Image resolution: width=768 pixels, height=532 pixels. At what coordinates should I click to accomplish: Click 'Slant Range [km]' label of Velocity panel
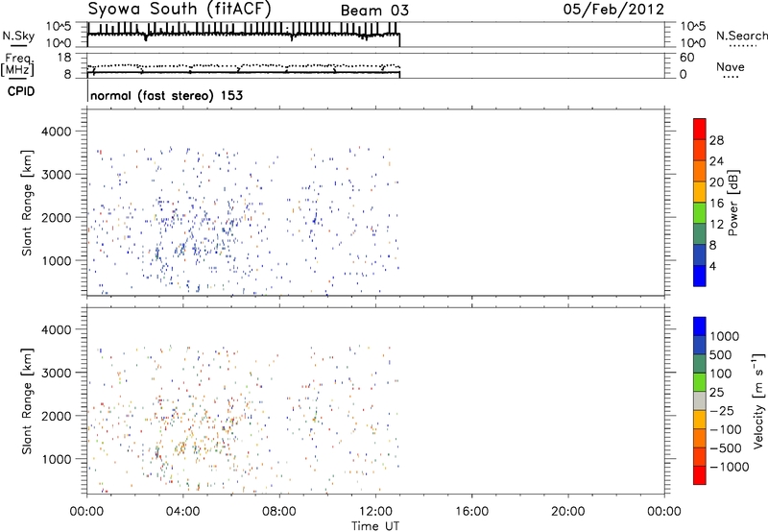click(x=27, y=401)
